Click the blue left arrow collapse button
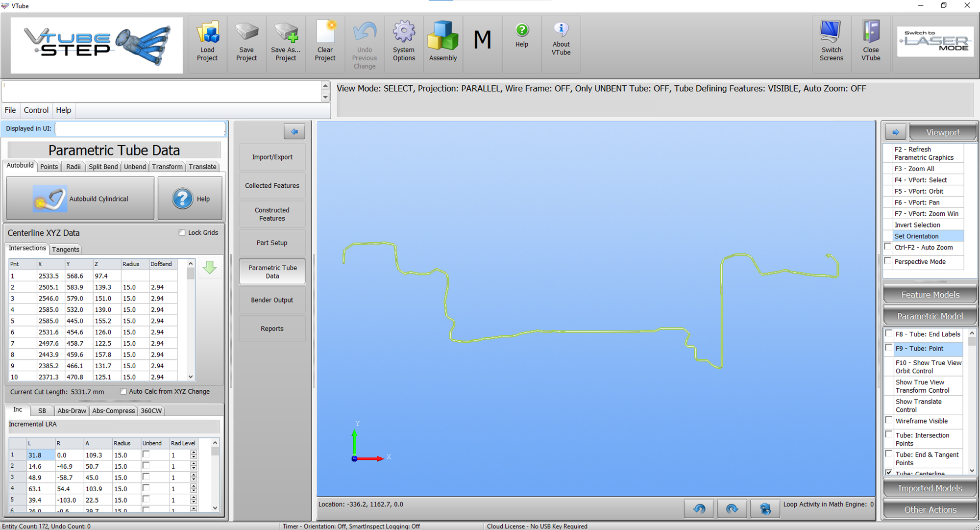 coord(294,131)
